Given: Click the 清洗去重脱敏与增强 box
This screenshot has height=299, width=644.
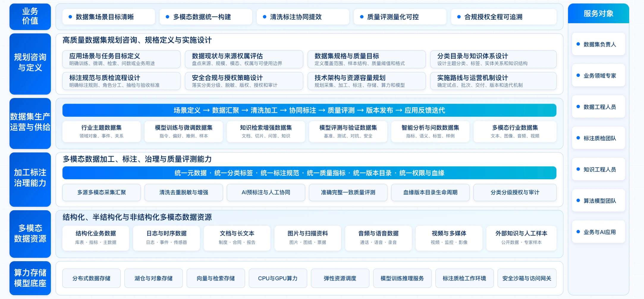Looking at the screenshot, I should (184, 192).
